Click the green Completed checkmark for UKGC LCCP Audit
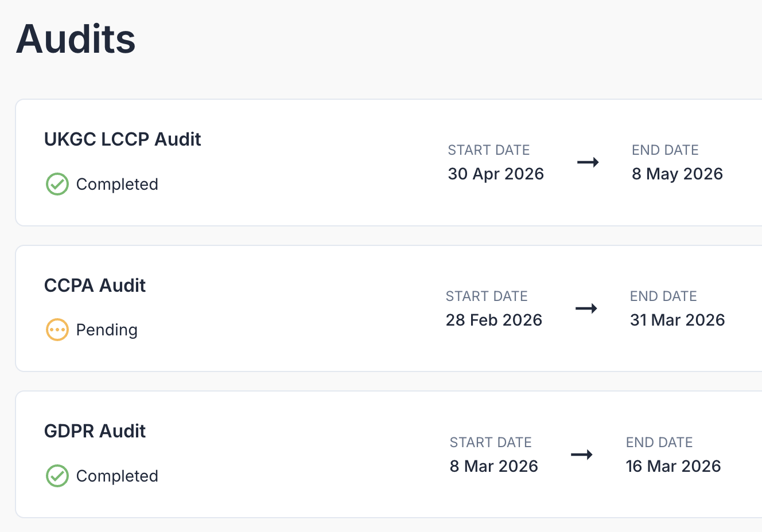This screenshot has width=762, height=532. 57,184
